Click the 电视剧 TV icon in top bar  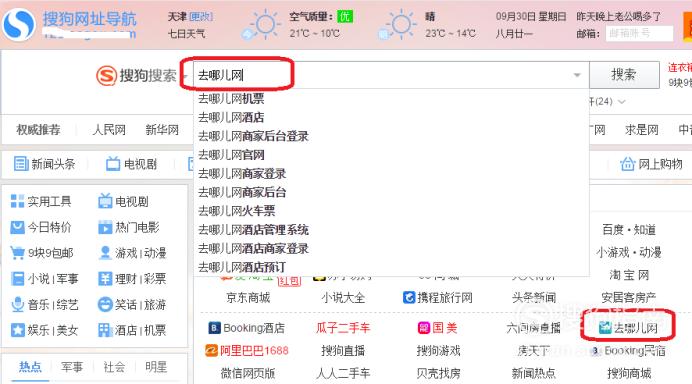113,164
